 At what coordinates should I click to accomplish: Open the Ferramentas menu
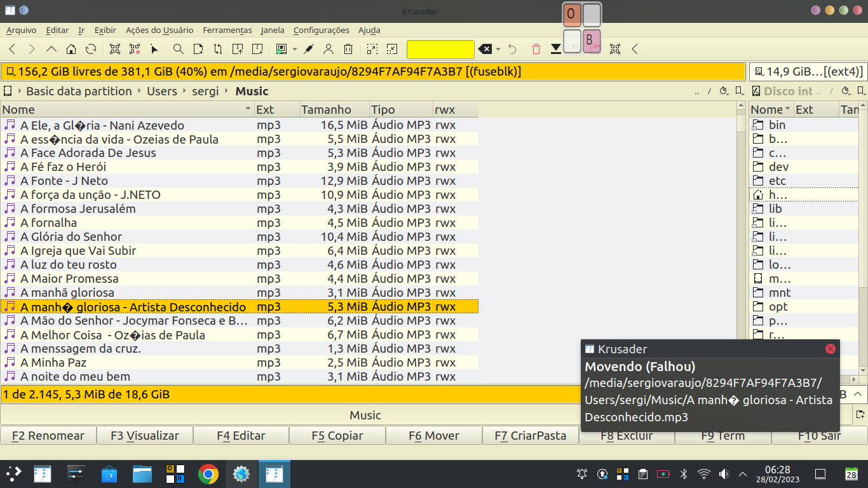pyautogui.click(x=227, y=30)
